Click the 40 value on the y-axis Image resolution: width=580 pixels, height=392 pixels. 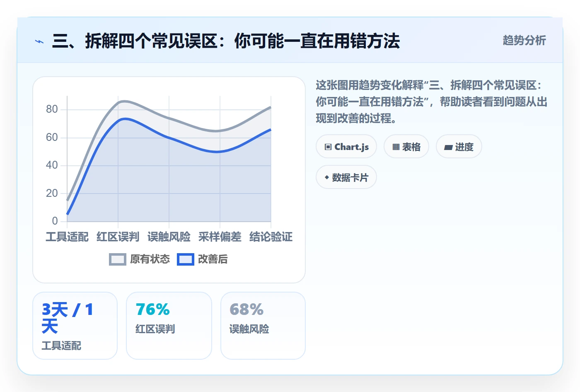click(52, 165)
